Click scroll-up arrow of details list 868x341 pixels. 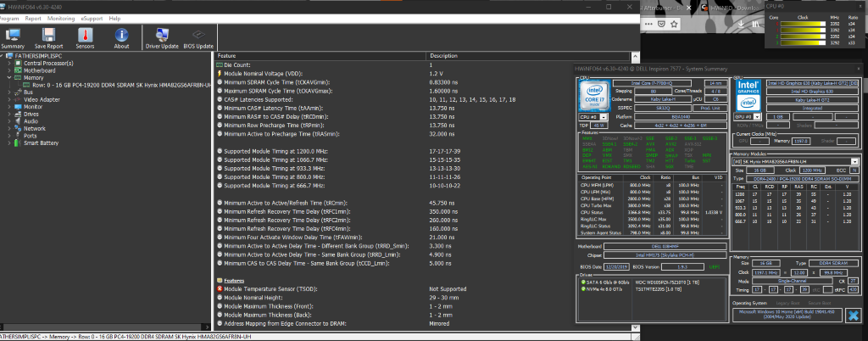coord(634,56)
